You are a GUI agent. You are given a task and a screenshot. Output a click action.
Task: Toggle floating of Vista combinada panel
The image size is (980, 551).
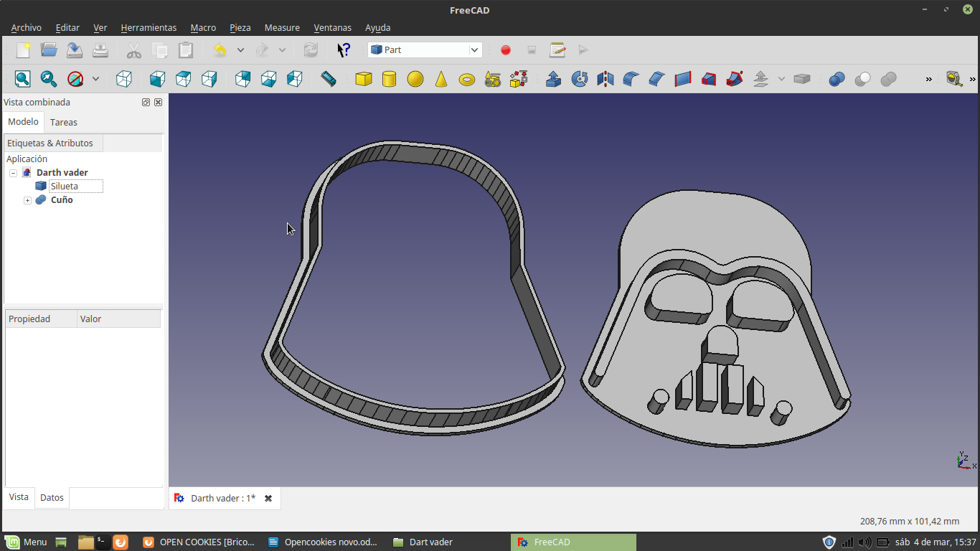tap(146, 103)
